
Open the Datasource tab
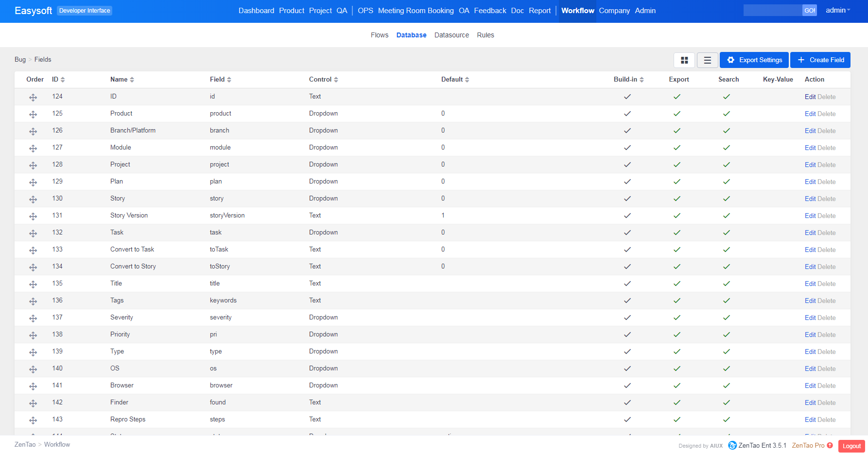(x=451, y=35)
